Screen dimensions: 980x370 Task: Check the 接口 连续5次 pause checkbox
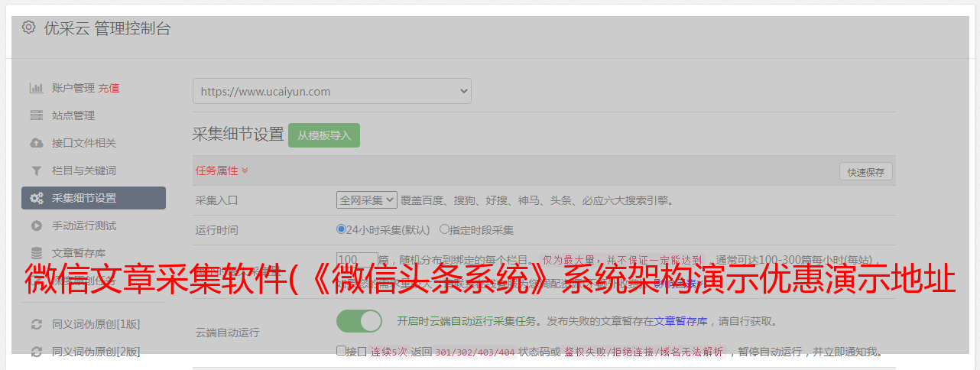(x=341, y=352)
